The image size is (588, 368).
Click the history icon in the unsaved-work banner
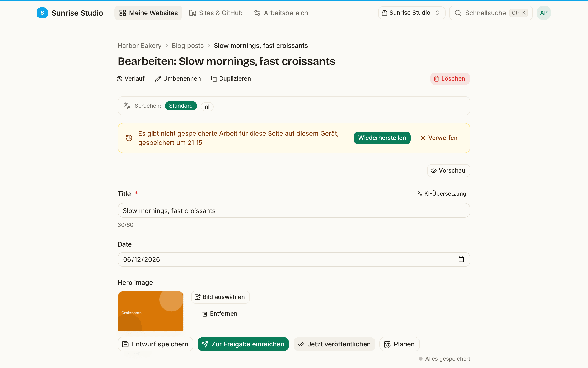129,138
